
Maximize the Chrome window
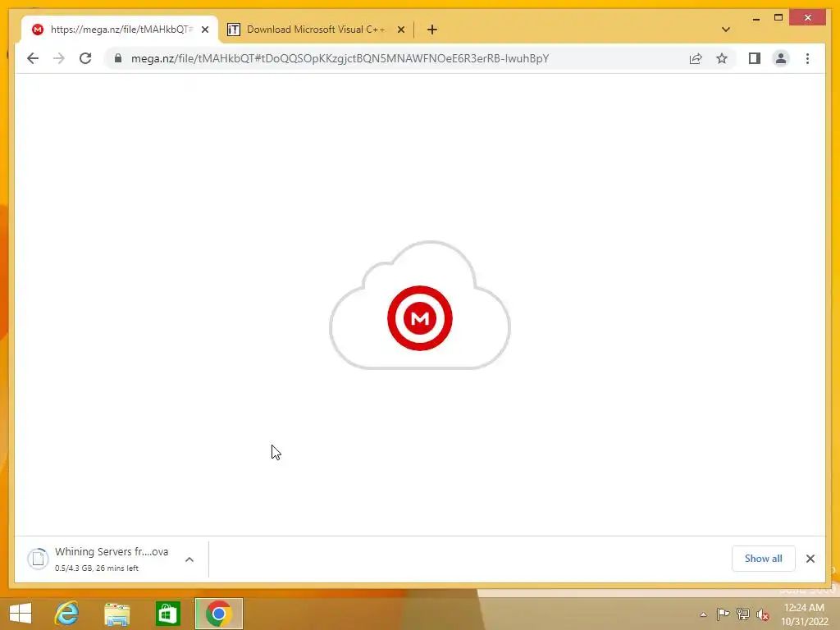(778, 18)
